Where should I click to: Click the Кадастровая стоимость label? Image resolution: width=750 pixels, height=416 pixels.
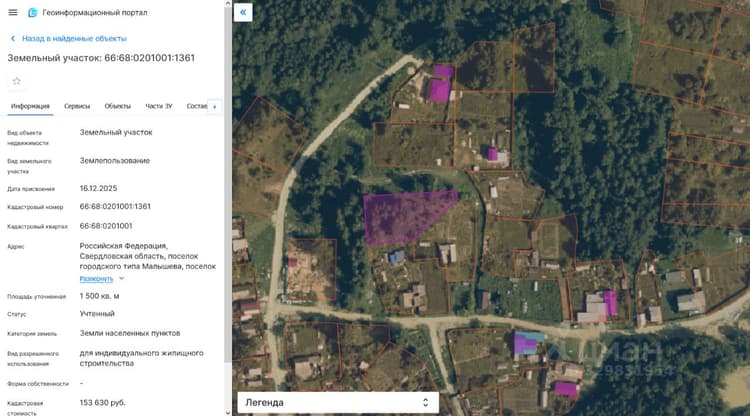pos(25,408)
